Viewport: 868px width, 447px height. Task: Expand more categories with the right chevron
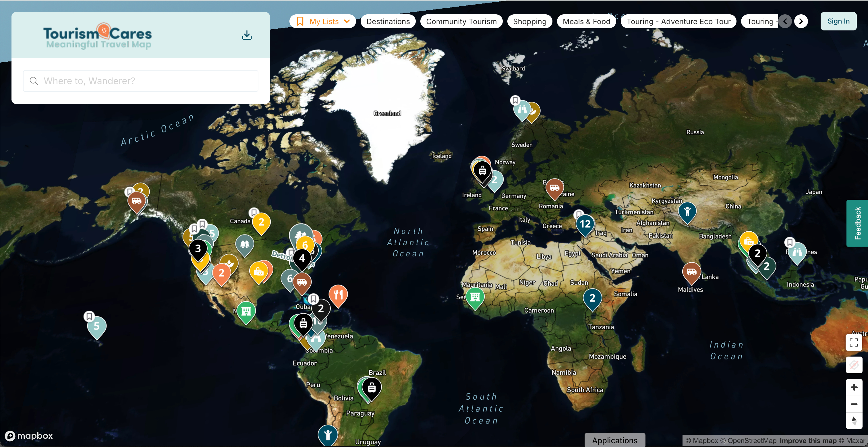click(x=801, y=21)
